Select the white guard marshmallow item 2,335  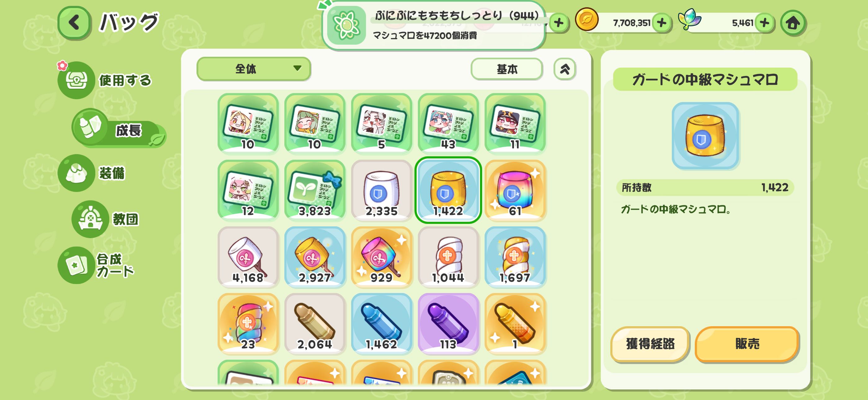click(382, 191)
